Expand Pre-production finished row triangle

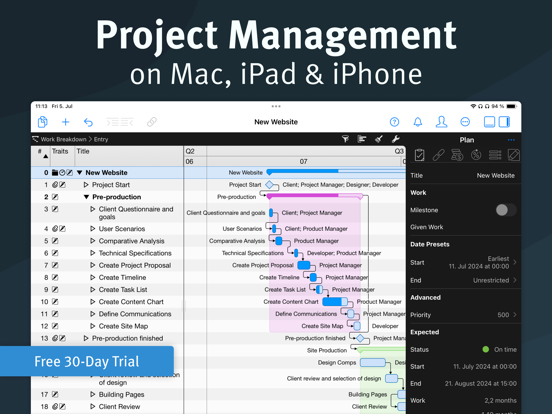tap(86, 338)
